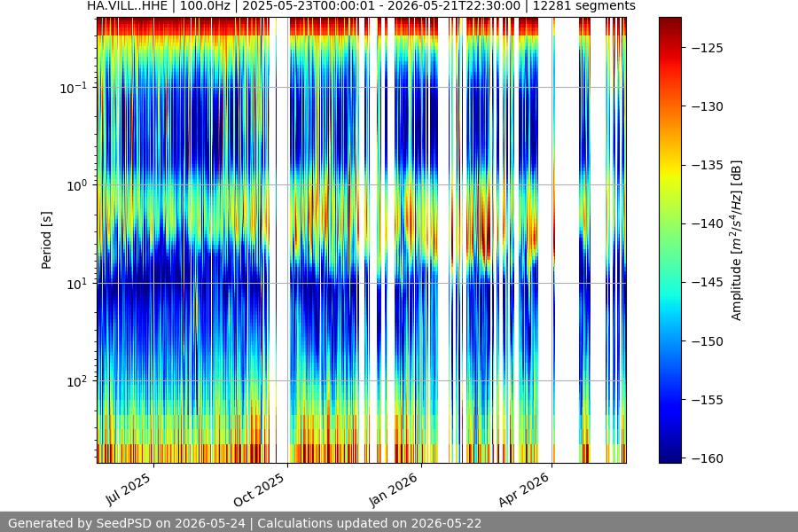
Task: Click the colorbar's 'Amplitude [m²/s⁴/Hz] [dB]' label
Action: (x=736, y=240)
